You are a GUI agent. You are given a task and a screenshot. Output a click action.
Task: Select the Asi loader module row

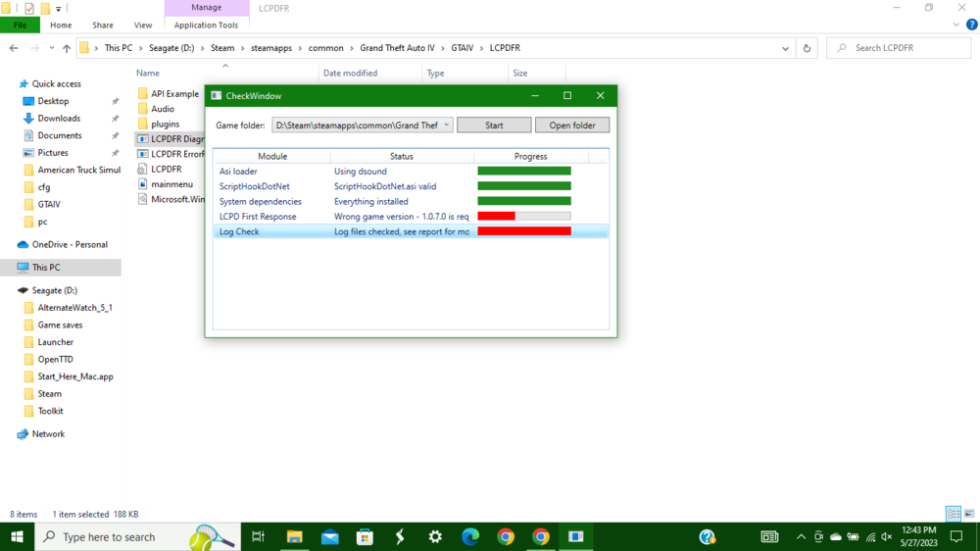click(410, 172)
